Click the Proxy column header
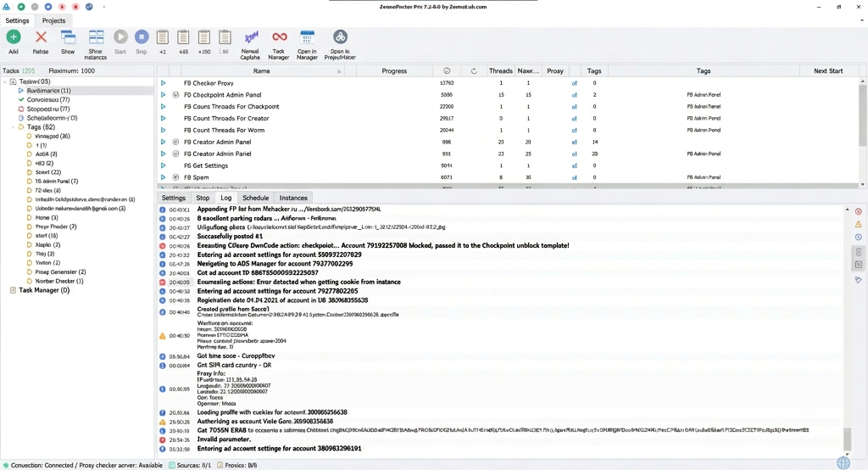 tap(554, 71)
